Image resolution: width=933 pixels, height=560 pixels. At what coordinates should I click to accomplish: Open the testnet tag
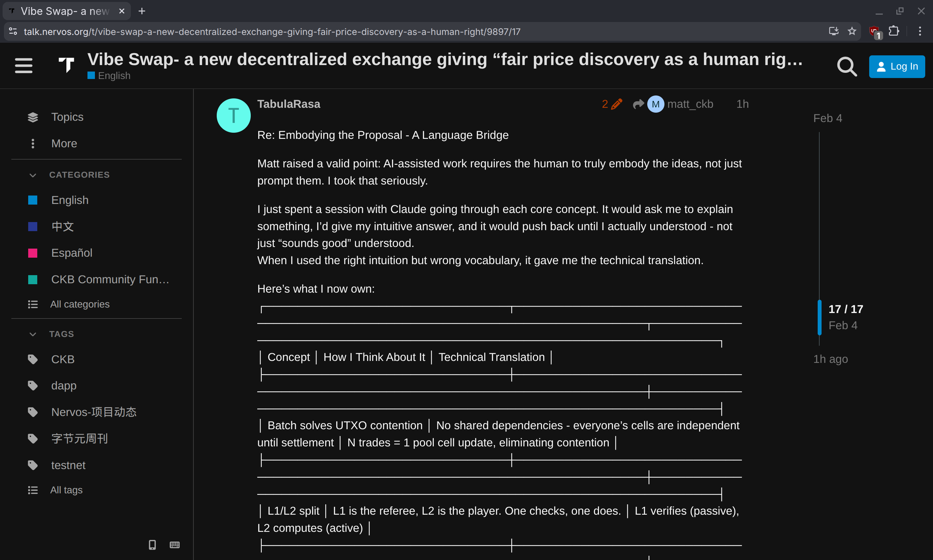point(68,465)
